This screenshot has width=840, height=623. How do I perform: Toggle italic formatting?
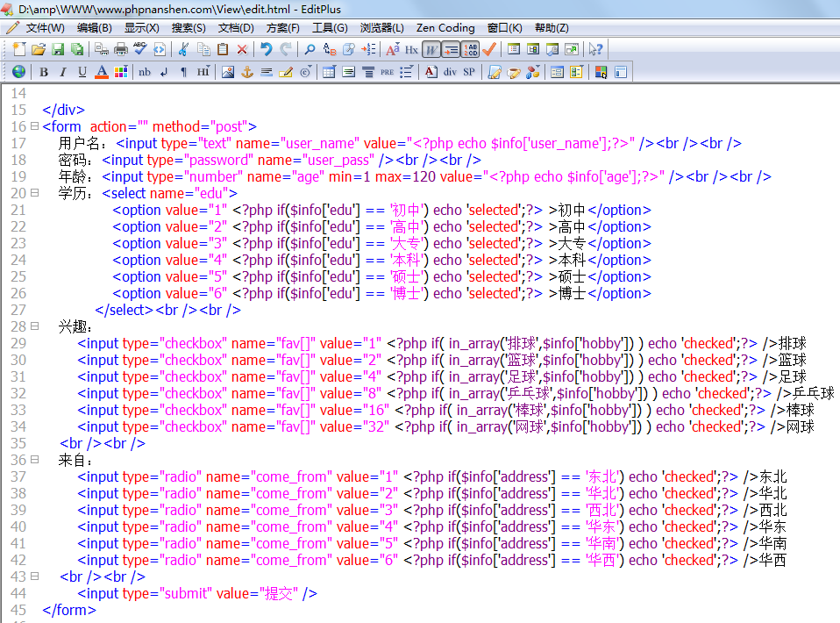[62, 72]
